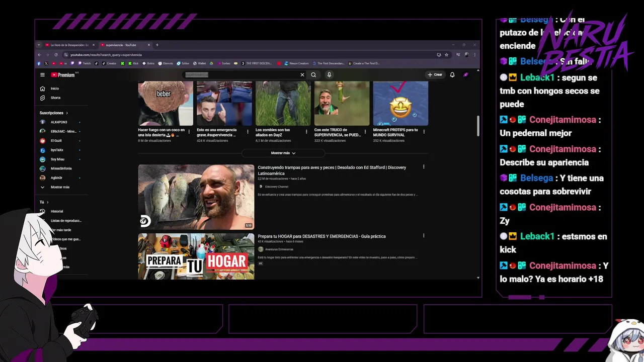The height and width of the screenshot is (362, 644).
Task: Open the Twitch bookmark
Action: point(84,63)
